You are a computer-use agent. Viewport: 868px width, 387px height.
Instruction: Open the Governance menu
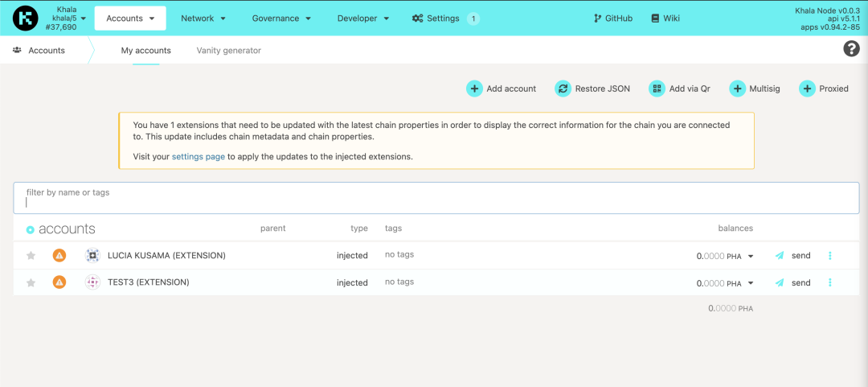[x=281, y=18]
